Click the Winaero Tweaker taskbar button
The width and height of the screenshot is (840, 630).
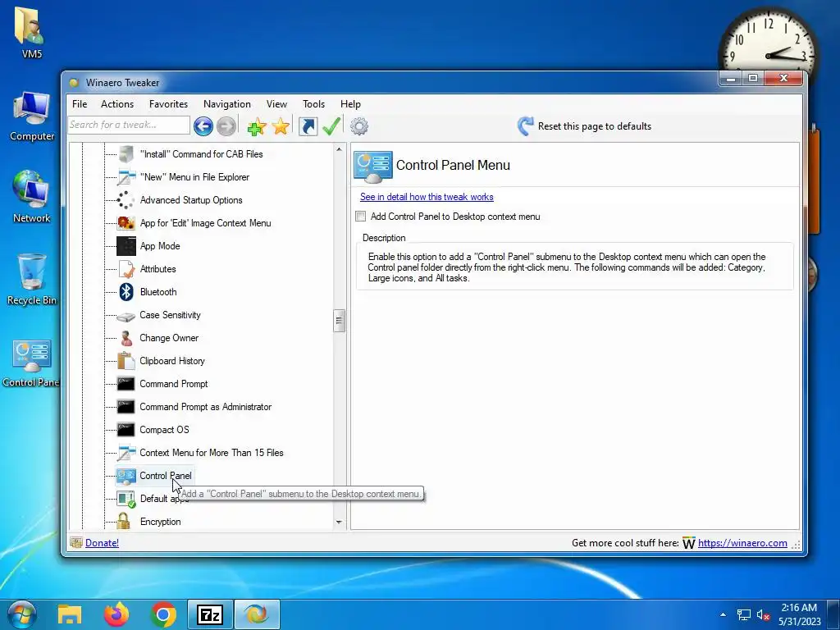(x=257, y=614)
